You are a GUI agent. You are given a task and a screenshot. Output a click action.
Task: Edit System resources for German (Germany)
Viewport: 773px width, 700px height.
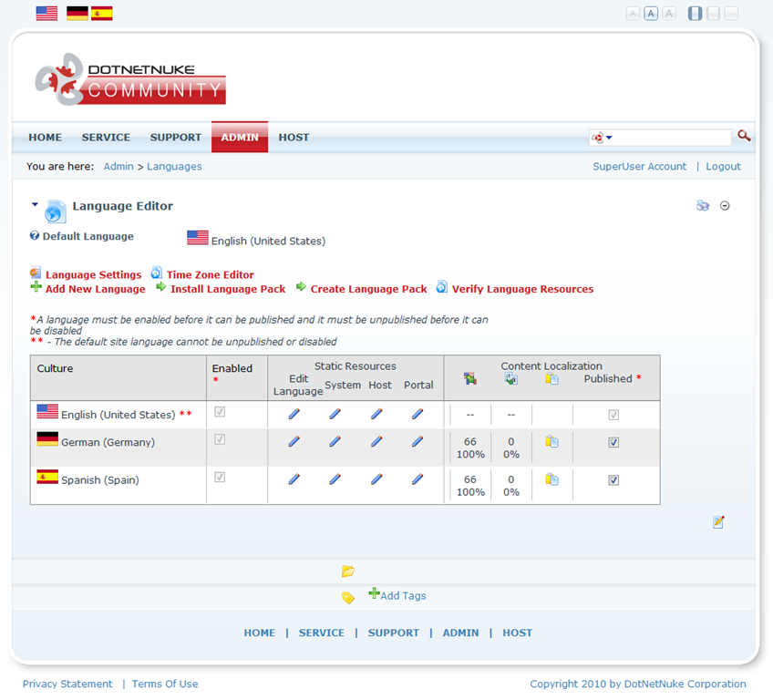pyautogui.click(x=335, y=441)
